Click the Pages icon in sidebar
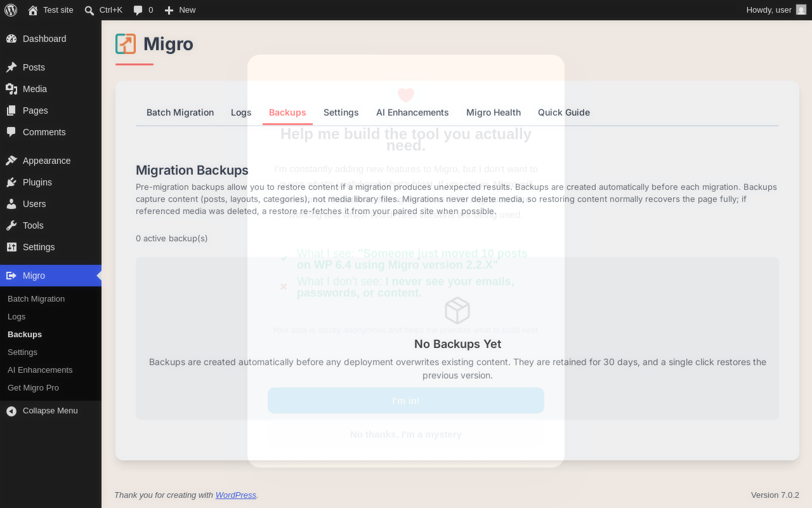Viewport: 812px width, 508px height. (11, 110)
